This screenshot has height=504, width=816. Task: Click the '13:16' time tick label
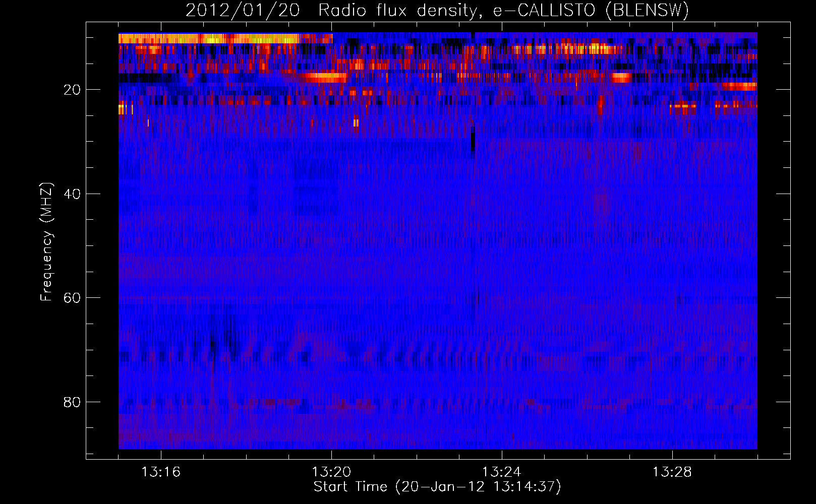click(161, 472)
